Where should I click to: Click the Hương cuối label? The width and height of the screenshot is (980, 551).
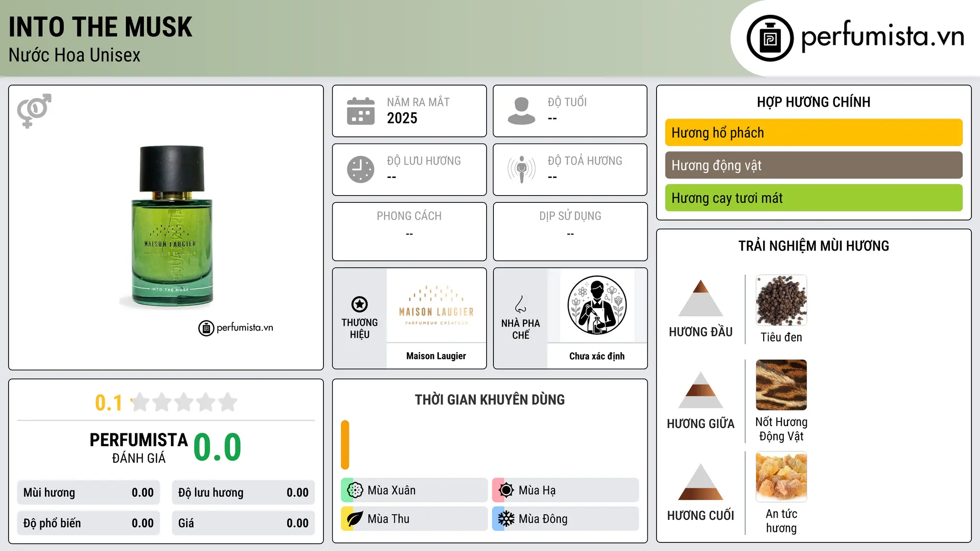point(701,516)
